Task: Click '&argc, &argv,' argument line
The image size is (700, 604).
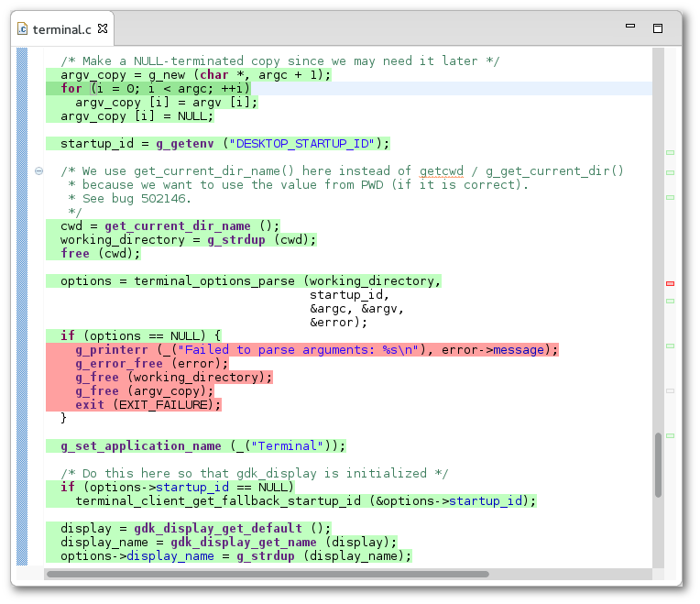Action: [x=356, y=309]
